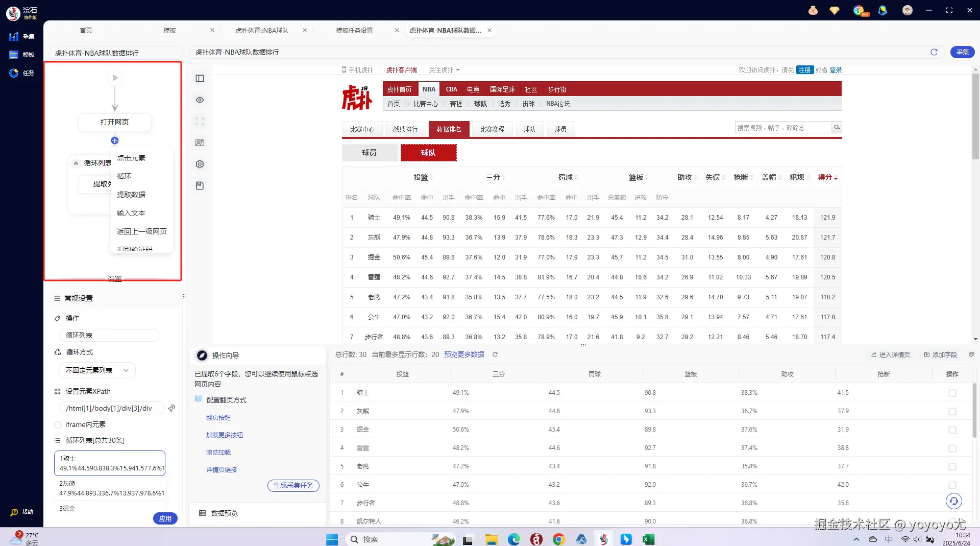The height and width of the screenshot is (546, 980).
Task: Switch to the 虎扑体育::NBA球队 tab
Action: [x=262, y=31]
